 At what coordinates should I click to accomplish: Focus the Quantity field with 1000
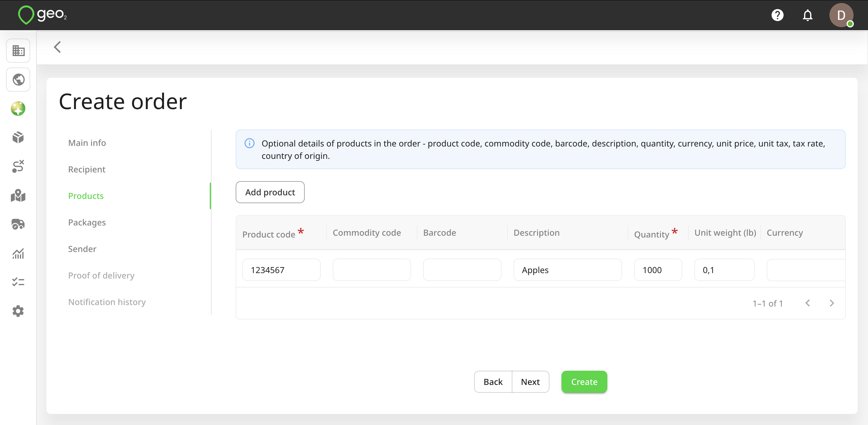click(658, 270)
